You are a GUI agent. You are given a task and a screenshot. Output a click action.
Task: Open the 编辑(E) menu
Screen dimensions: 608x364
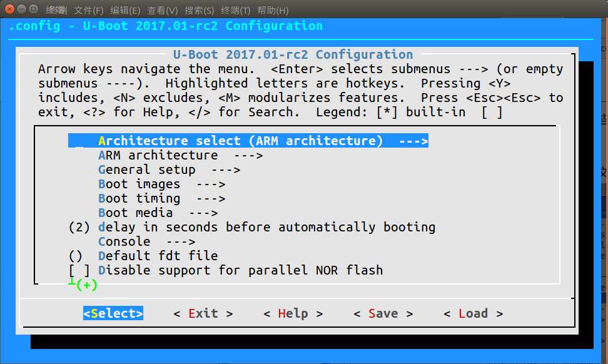(125, 11)
